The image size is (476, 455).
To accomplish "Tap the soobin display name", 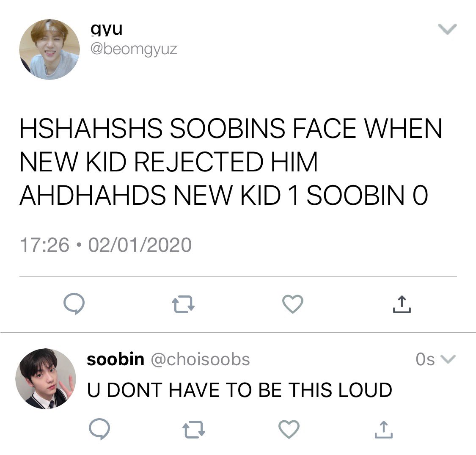I will [116, 359].
